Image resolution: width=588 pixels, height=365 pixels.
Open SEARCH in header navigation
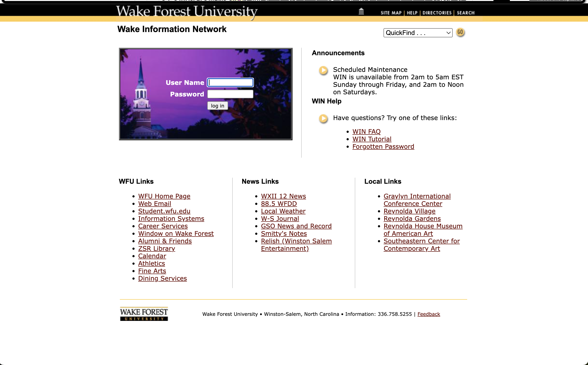[465, 13]
